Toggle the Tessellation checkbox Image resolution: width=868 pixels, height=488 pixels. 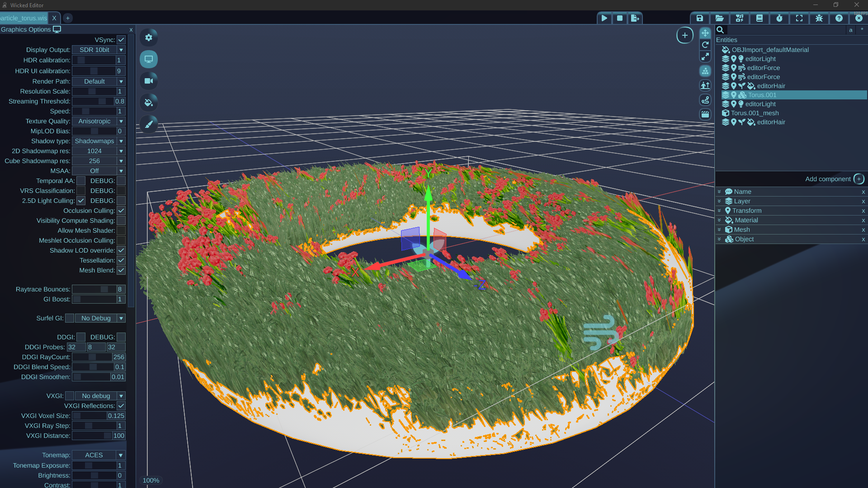(121, 260)
